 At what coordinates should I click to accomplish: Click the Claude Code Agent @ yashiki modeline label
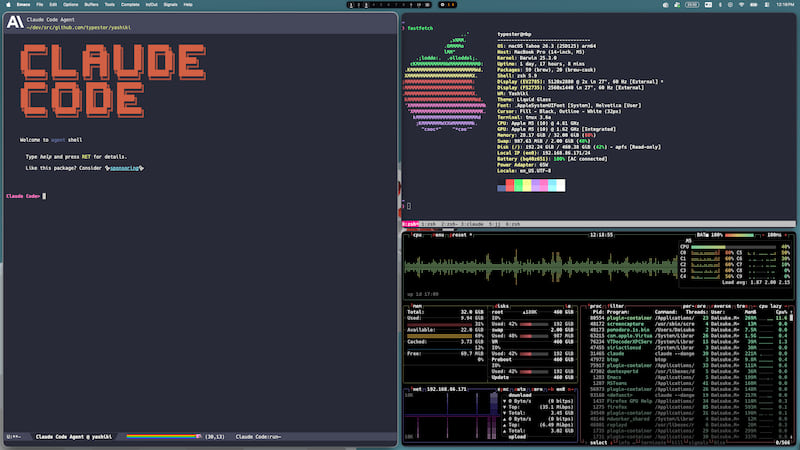(x=74, y=437)
